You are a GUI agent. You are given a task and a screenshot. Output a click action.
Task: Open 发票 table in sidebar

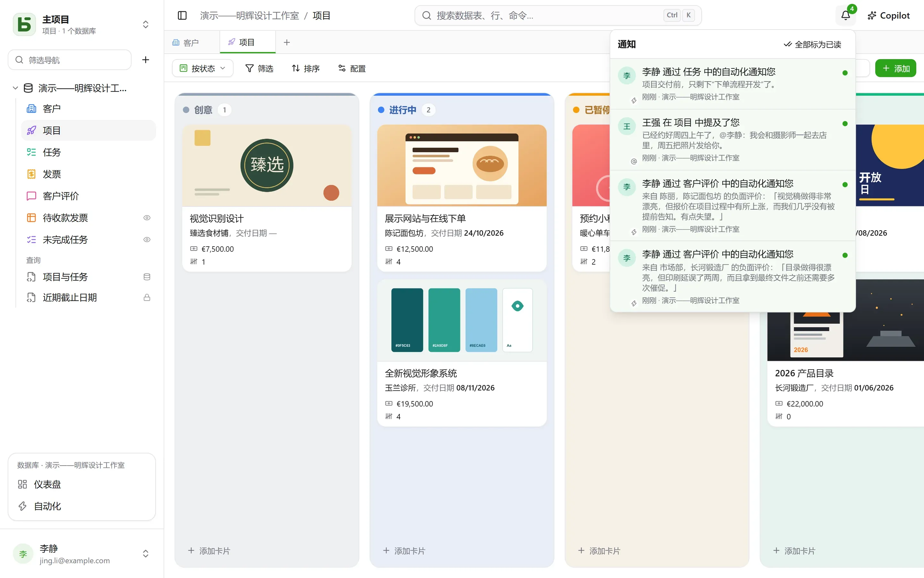point(89,174)
